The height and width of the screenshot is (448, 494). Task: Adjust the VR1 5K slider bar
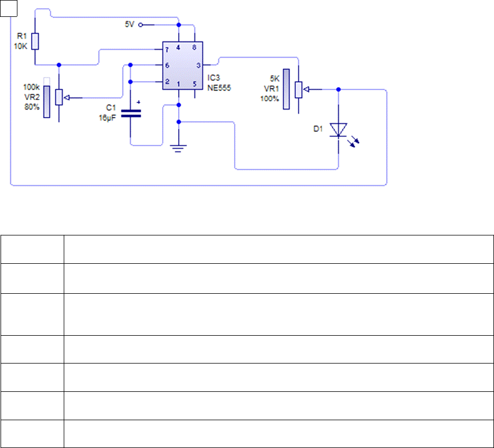click(x=285, y=88)
